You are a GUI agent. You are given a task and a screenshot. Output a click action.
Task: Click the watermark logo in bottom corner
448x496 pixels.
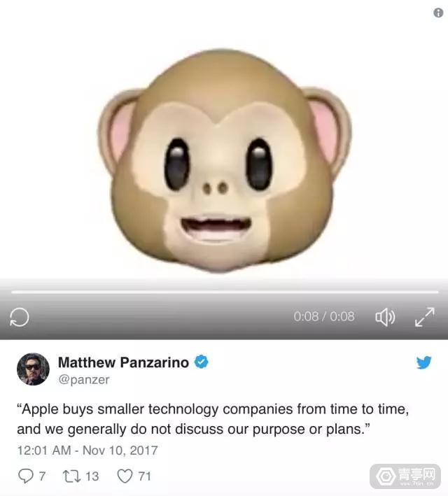click(405, 476)
